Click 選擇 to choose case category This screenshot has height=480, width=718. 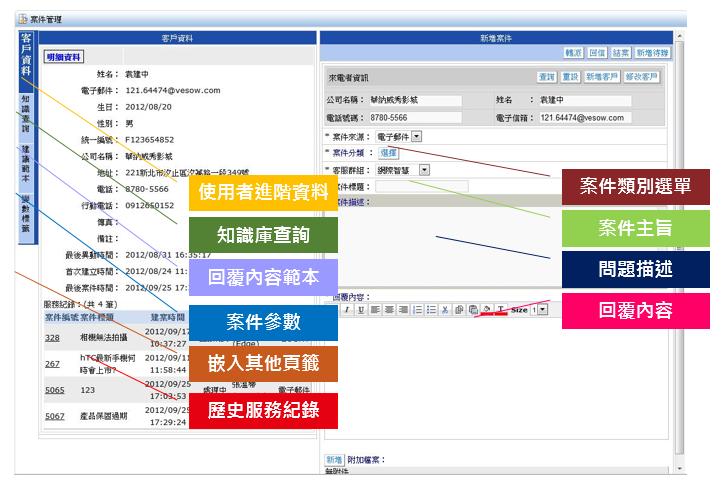click(388, 153)
